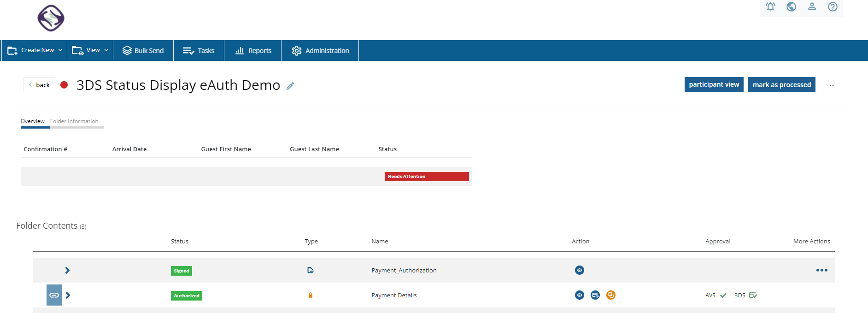This screenshot has height=313, width=868.
Task: View Payment Details with eye icon
Action: pyautogui.click(x=580, y=295)
